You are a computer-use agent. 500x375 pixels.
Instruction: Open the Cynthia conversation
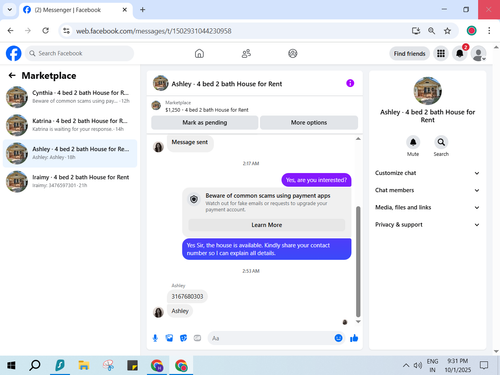point(70,97)
